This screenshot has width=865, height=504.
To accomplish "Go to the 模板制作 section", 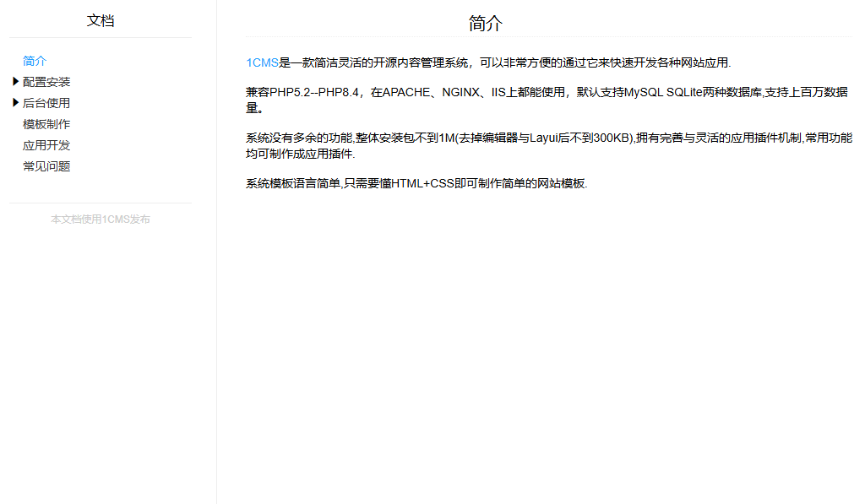I will [46, 124].
